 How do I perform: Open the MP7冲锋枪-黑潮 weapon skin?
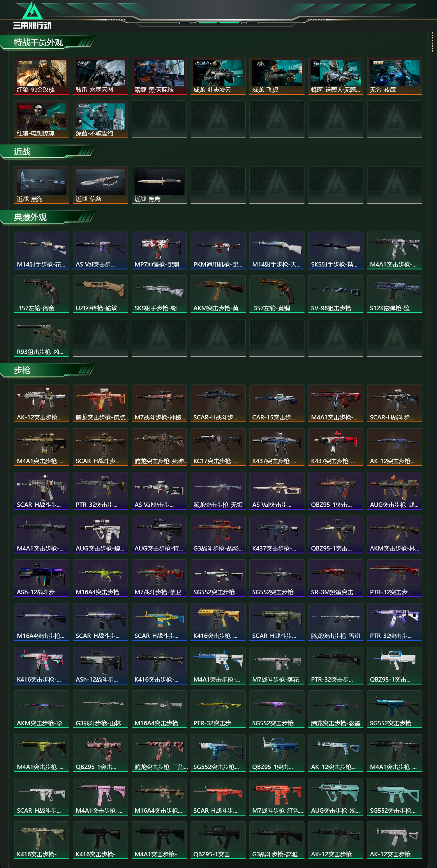click(159, 250)
